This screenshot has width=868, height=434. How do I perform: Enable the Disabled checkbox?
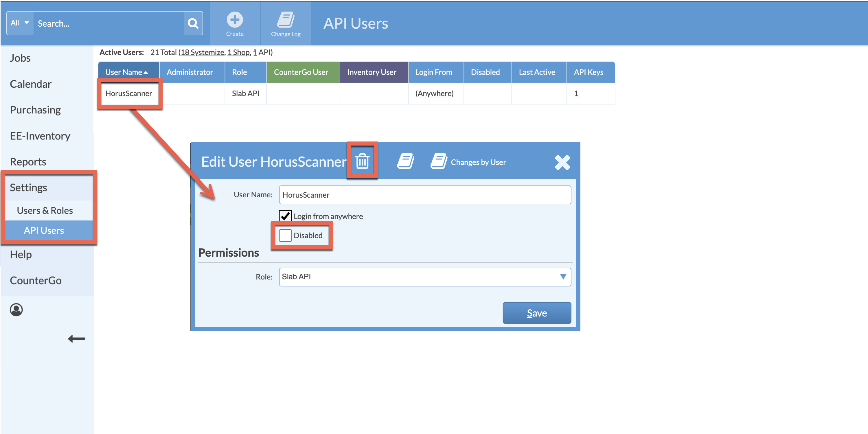tap(285, 235)
